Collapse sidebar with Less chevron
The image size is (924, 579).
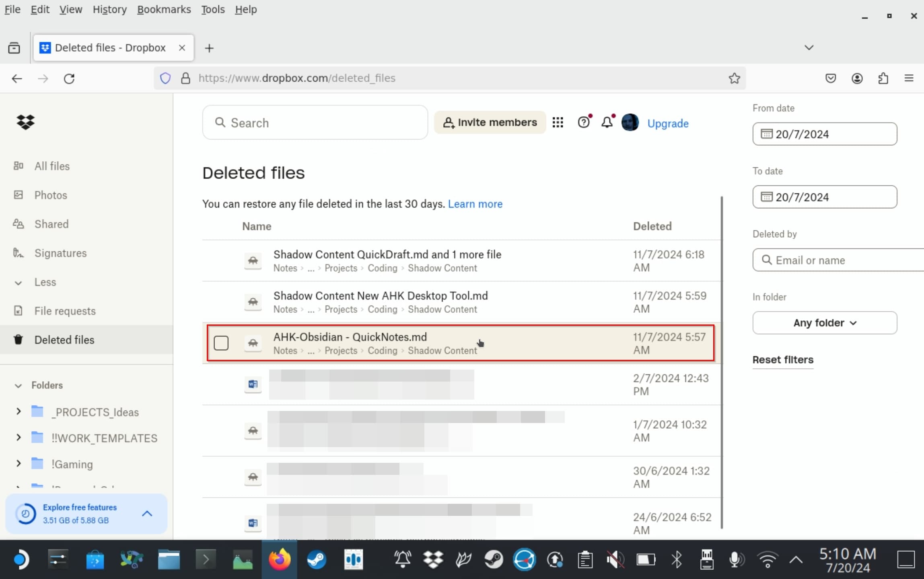pos(19,283)
